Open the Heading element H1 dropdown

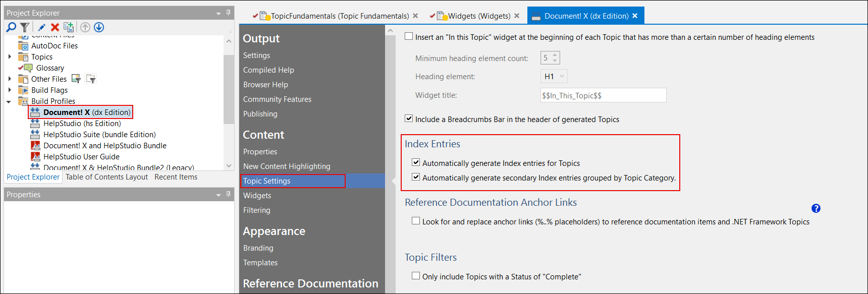tap(554, 76)
